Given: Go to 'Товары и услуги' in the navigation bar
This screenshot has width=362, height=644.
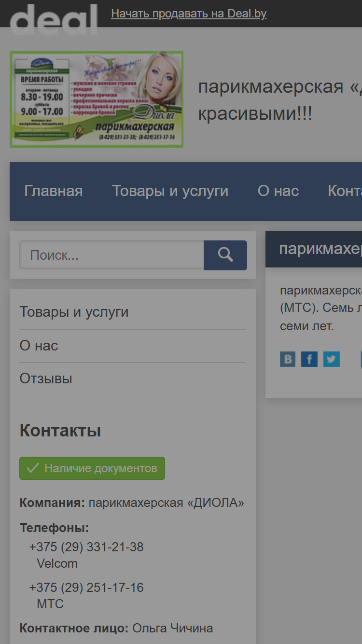Looking at the screenshot, I should click(x=170, y=191).
